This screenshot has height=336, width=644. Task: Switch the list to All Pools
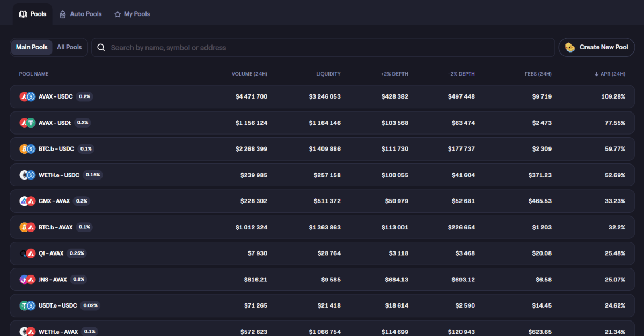69,47
